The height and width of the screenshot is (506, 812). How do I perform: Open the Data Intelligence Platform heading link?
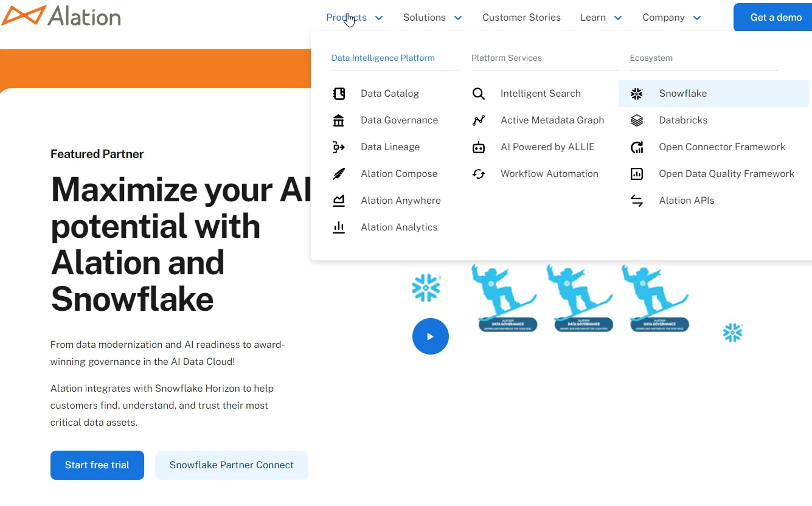[x=383, y=58]
